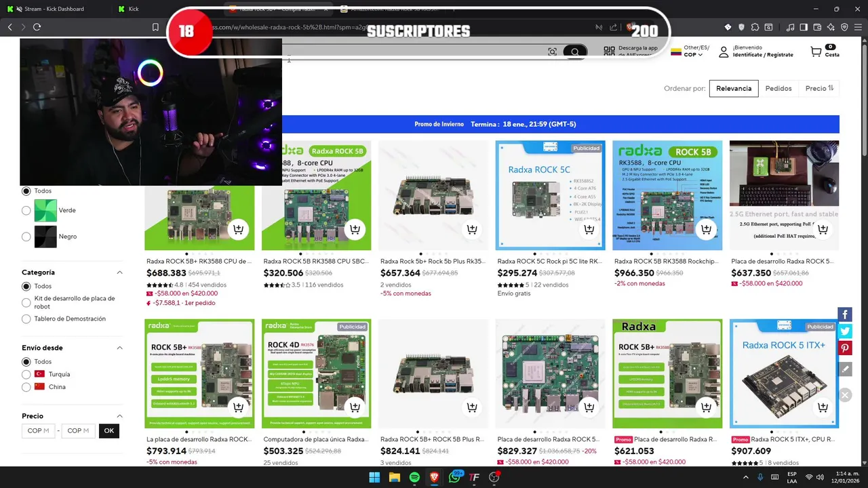
Task: Sort results by Precio
Action: 819,88
